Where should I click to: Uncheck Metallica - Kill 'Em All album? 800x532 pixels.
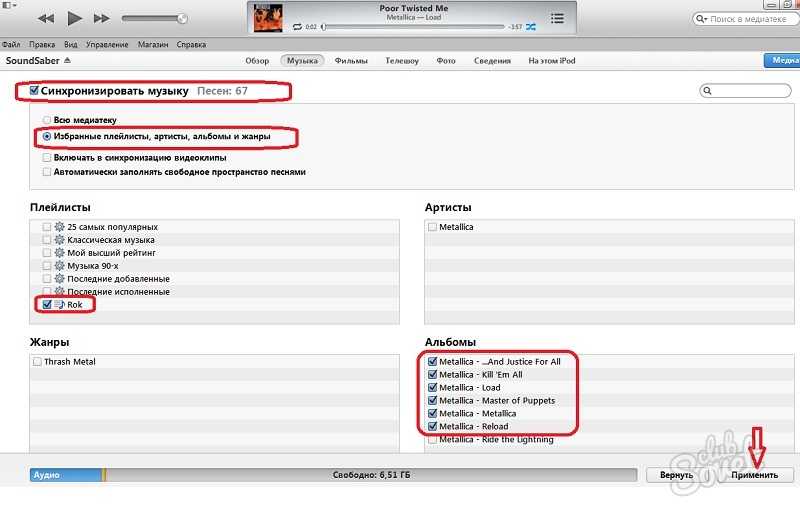pyautogui.click(x=433, y=374)
